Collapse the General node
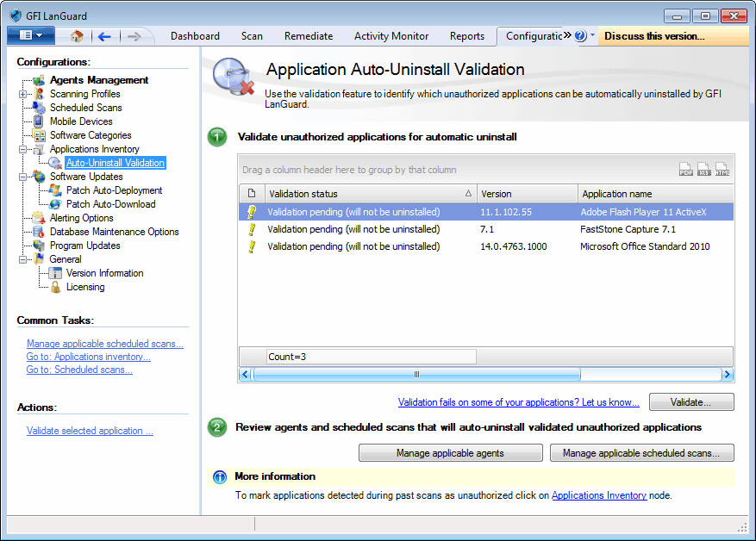756x541 pixels. (22, 259)
